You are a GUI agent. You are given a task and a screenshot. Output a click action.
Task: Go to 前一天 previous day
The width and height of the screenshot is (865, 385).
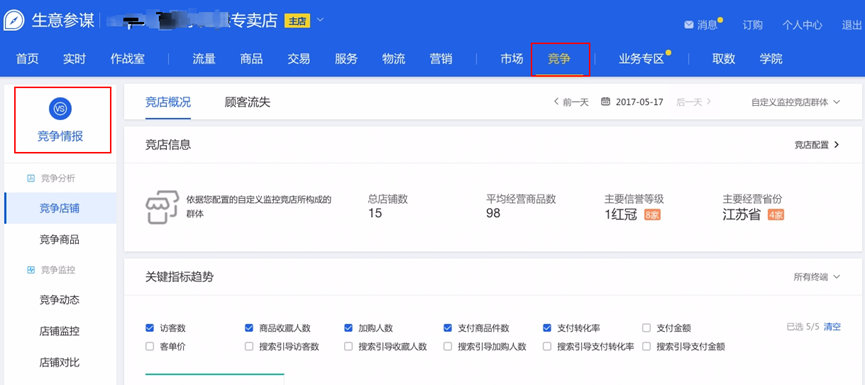pos(571,102)
